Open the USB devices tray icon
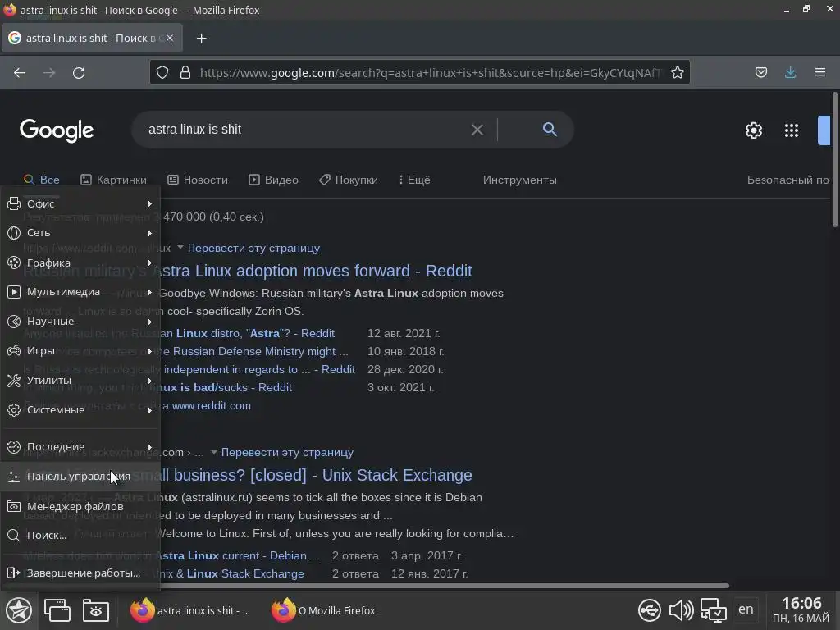840x630 pixels. tap(650, 610)
